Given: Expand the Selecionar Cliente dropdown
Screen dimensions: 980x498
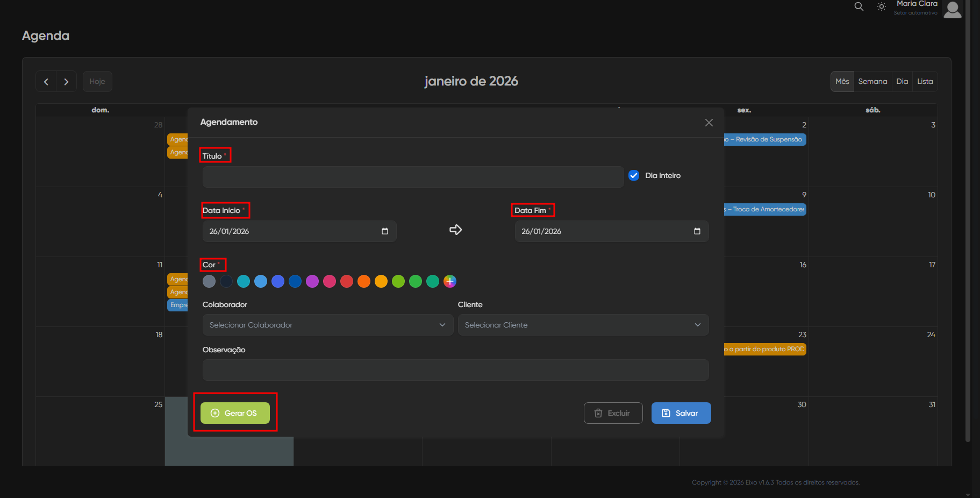Looking at the screenshot, I should 583,325.
